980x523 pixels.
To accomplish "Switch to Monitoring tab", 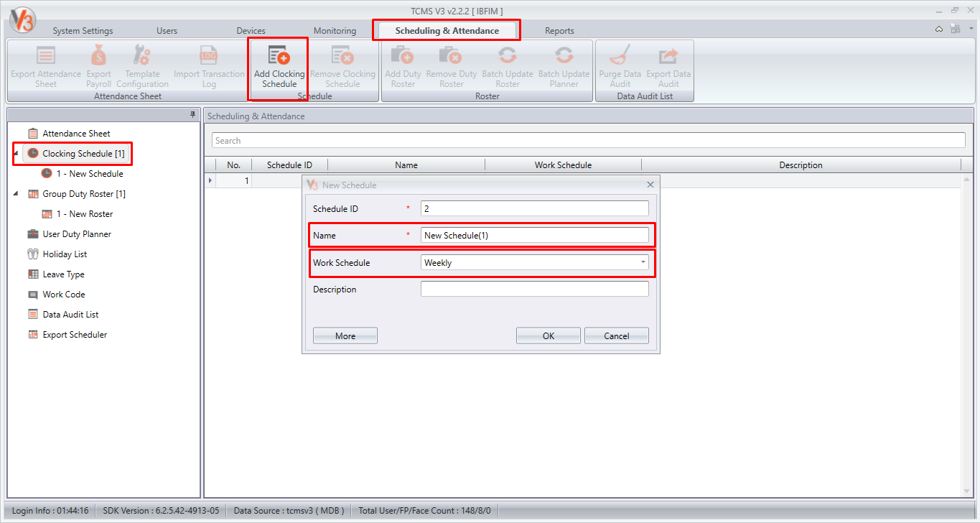I will pos(335,31).
